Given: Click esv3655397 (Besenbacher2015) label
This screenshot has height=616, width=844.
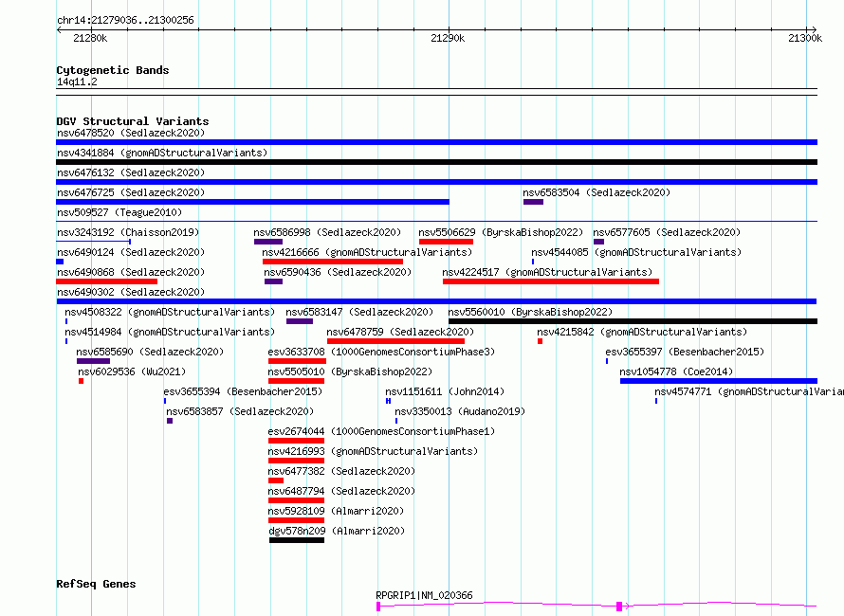Looking at the screenshot, I should pos(685,352).
